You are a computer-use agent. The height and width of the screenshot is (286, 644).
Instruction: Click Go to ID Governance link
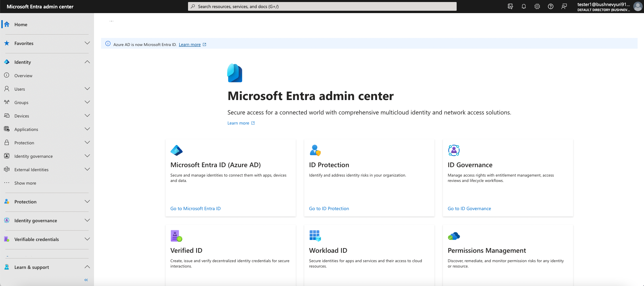(469, 208)
